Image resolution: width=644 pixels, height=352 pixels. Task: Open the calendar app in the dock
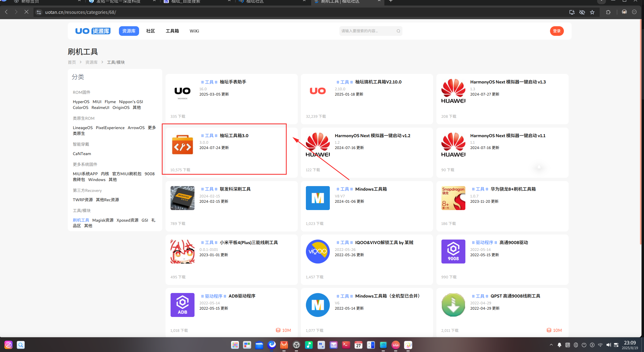click(x=358, y=345)
